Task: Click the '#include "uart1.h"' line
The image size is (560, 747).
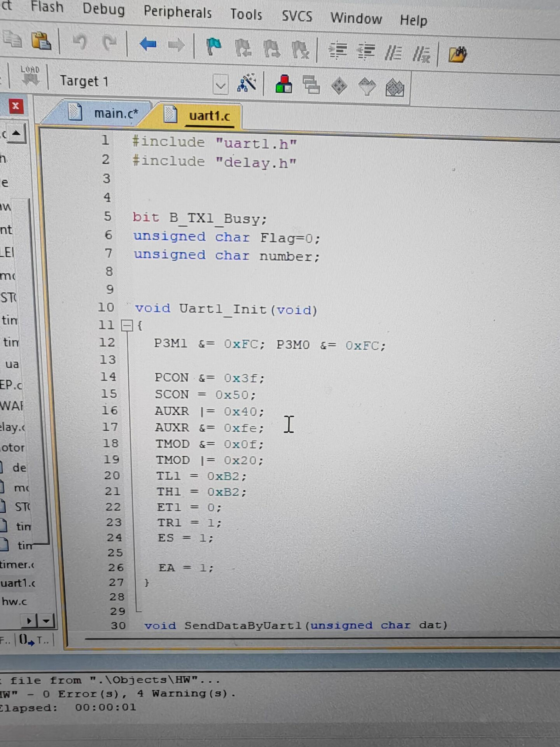Action: pyautogui.click(x=215, y=143)
